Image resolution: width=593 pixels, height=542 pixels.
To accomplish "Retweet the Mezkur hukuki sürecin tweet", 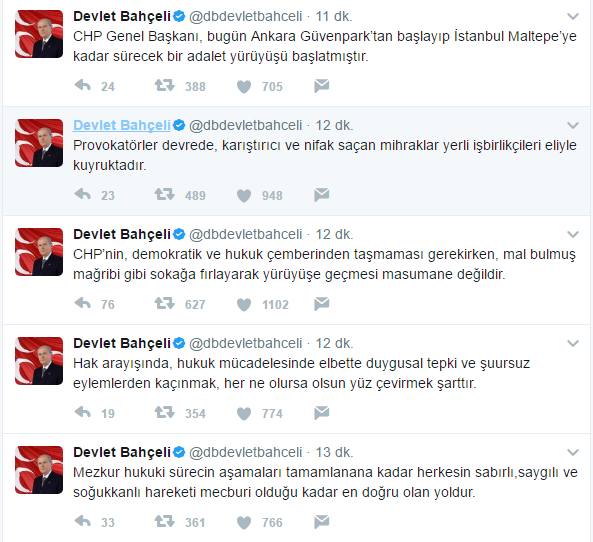I will pyautogui.click(x=165, y=521).
